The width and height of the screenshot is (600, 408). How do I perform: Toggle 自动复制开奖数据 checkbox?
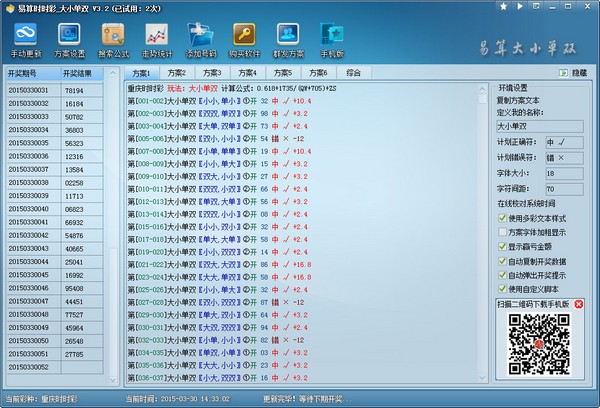pos(502,261)
